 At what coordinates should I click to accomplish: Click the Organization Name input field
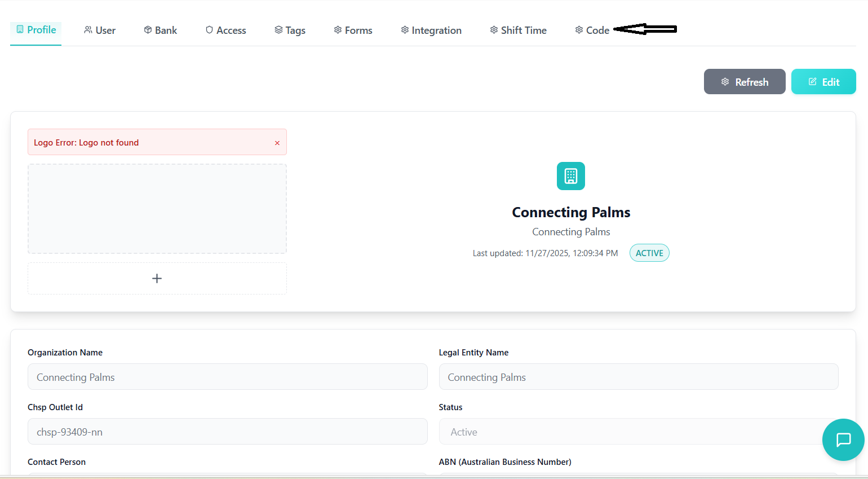(x=227, y=377)
